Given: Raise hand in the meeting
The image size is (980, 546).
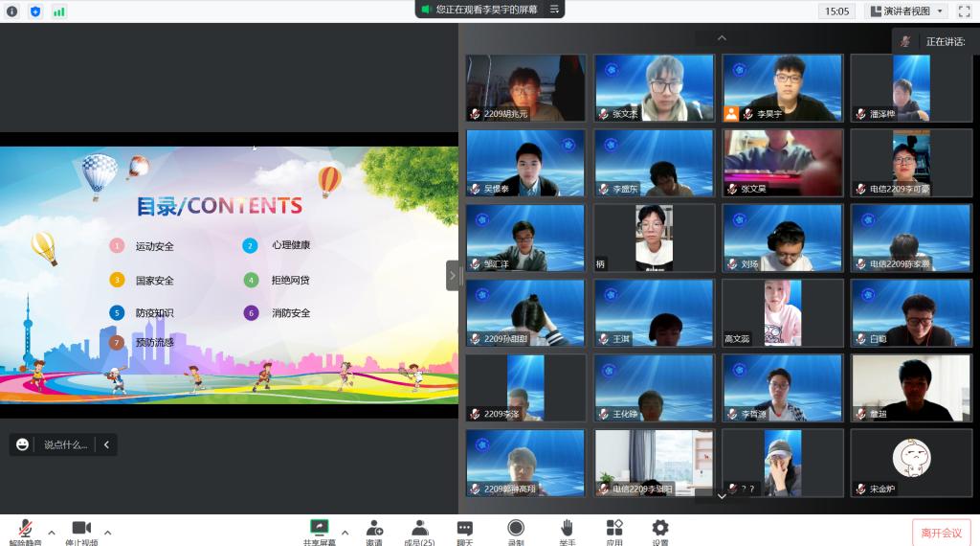Looking at the screenshot, I should click(x=567, y=530).
